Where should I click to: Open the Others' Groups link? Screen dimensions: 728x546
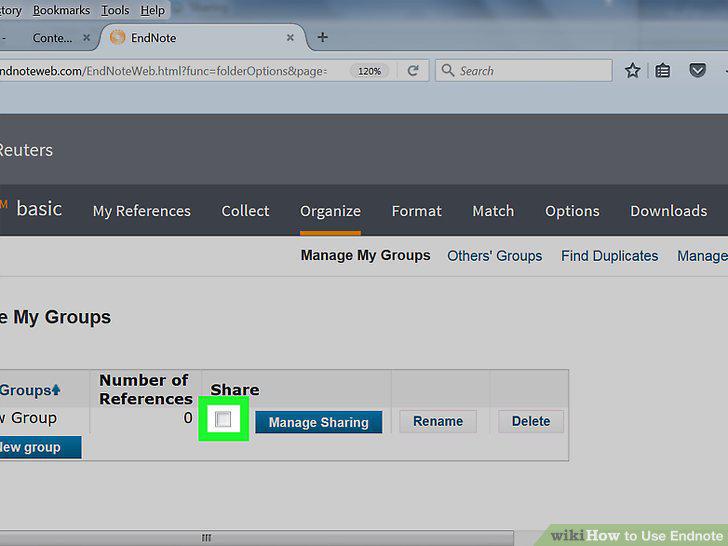click(x=494, y=256)
